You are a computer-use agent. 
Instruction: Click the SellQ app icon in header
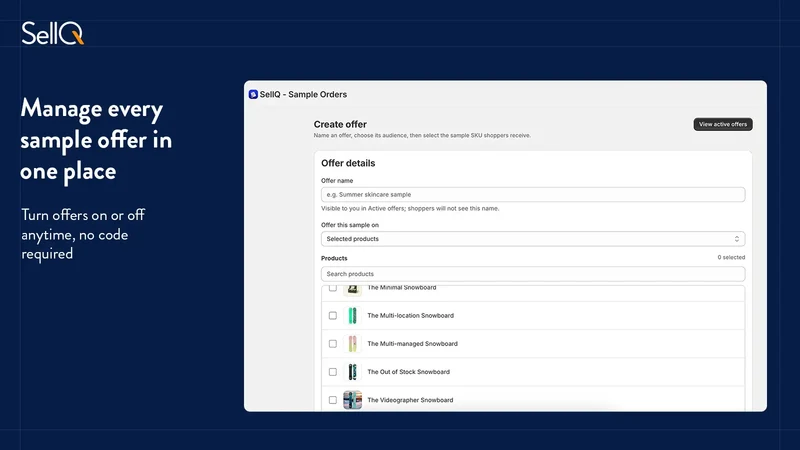(253, 94)
